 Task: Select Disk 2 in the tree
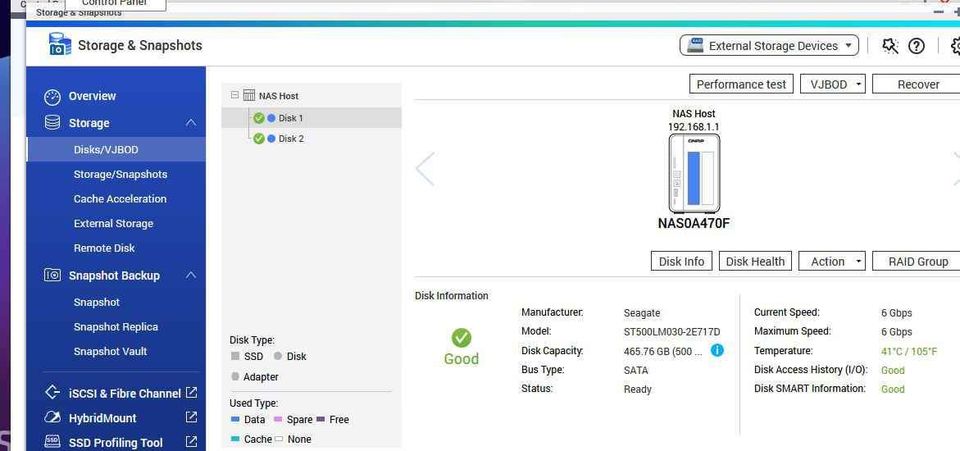[291, 139]
